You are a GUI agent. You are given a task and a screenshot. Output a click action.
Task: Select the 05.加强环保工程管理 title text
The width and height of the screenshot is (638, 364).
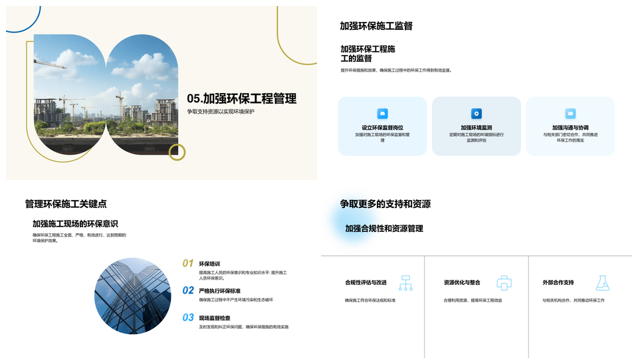pyautogui.click(x=241, y=98)
